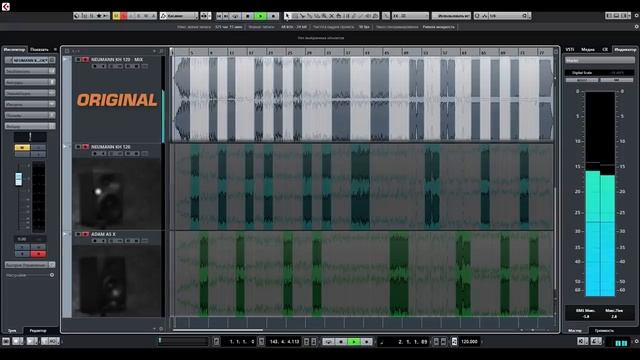This screenshot has width=640, height=360.
Task: Deactivate all mutes with yellow M button
Action: coord(116,16)
